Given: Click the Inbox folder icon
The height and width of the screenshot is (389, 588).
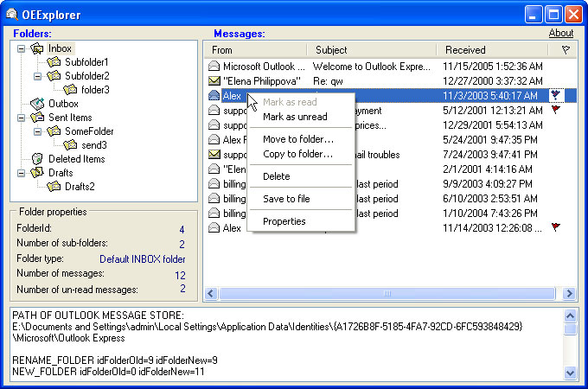Looking at the screenshot, I should point(36,48).
